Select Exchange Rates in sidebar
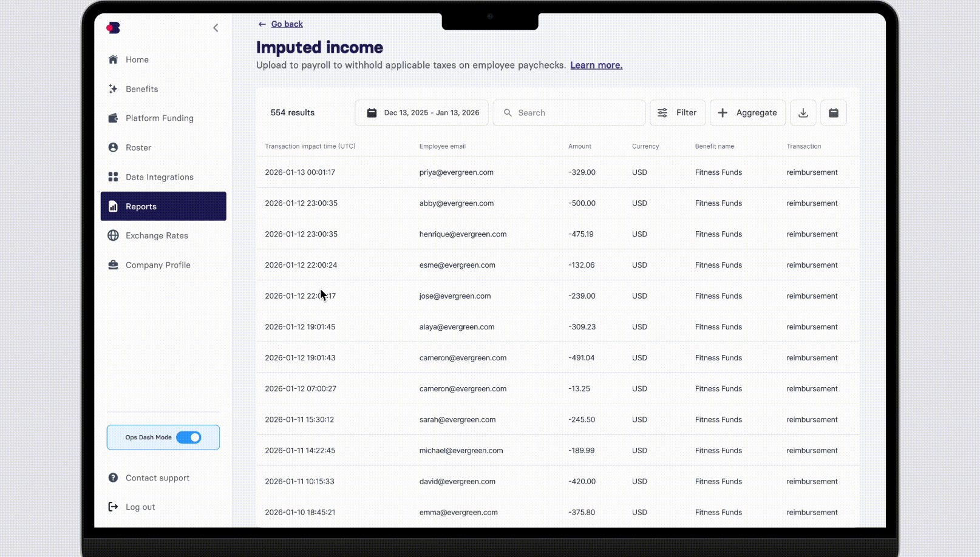 [157, 235]
